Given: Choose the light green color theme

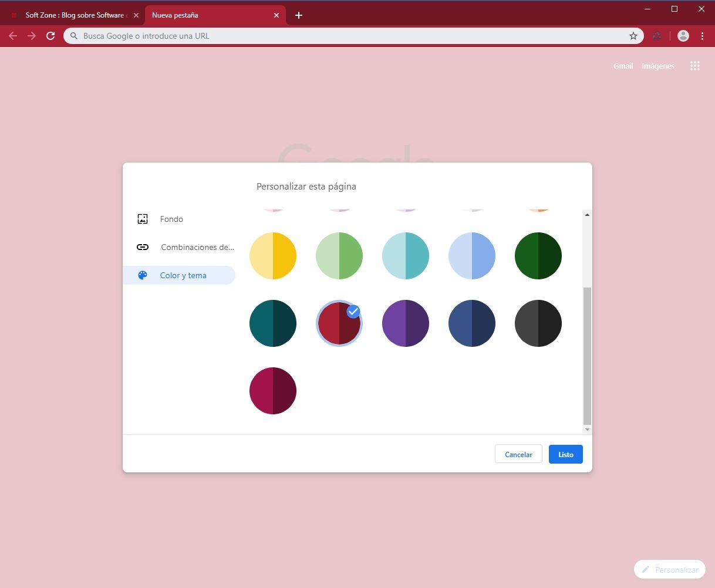Looking at the screenshot, I should 339,256.
